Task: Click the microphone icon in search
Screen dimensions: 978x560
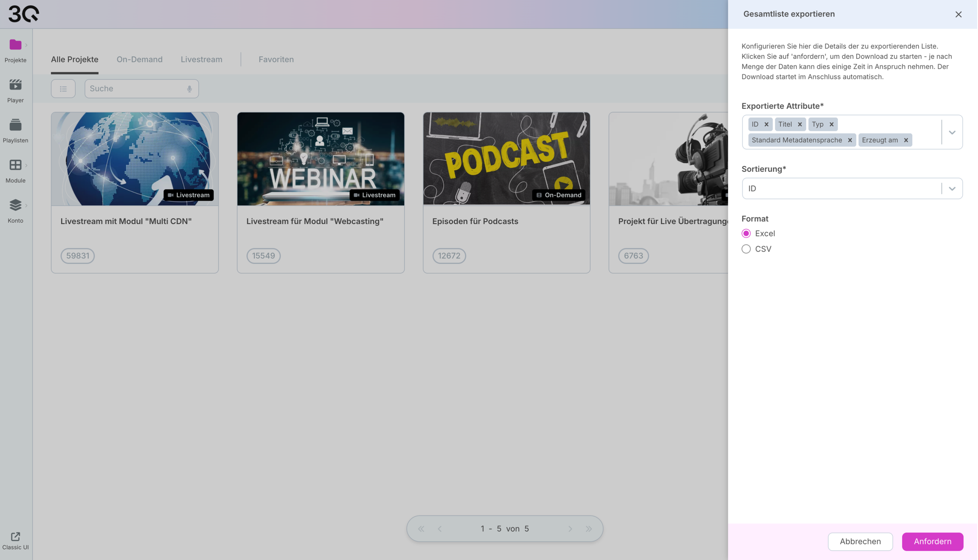Action: [x=189, y=89]
